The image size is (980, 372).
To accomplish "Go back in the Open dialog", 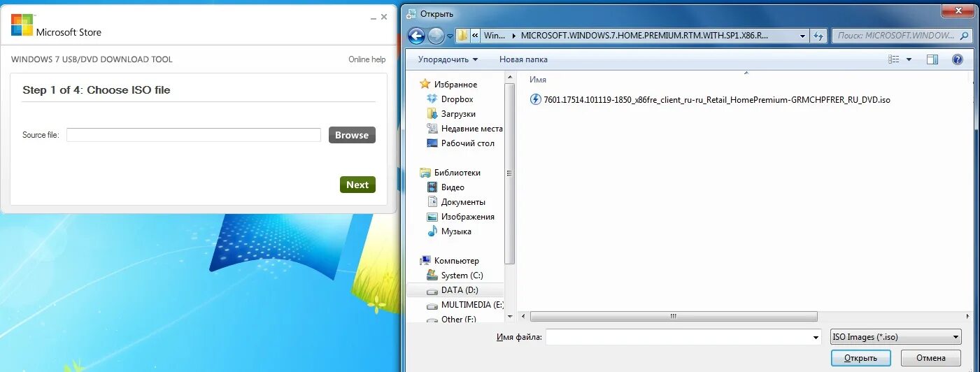I will (x=416, y=36).
